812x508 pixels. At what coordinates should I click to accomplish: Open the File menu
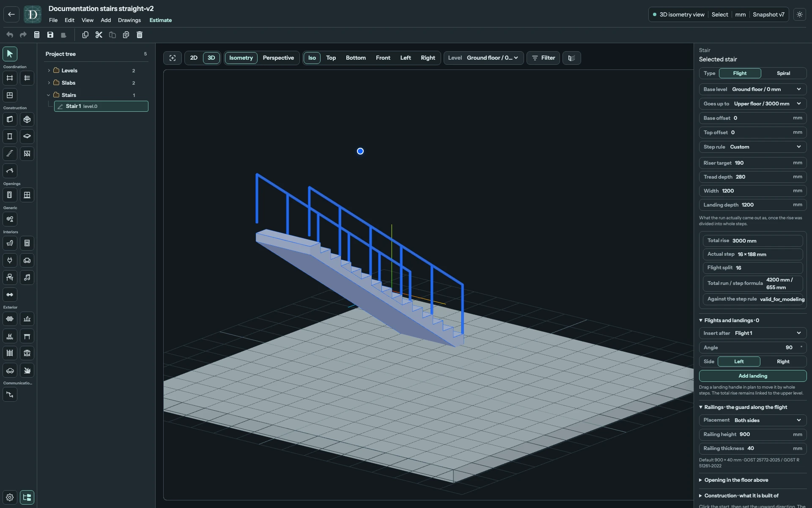tap(53, 20)
